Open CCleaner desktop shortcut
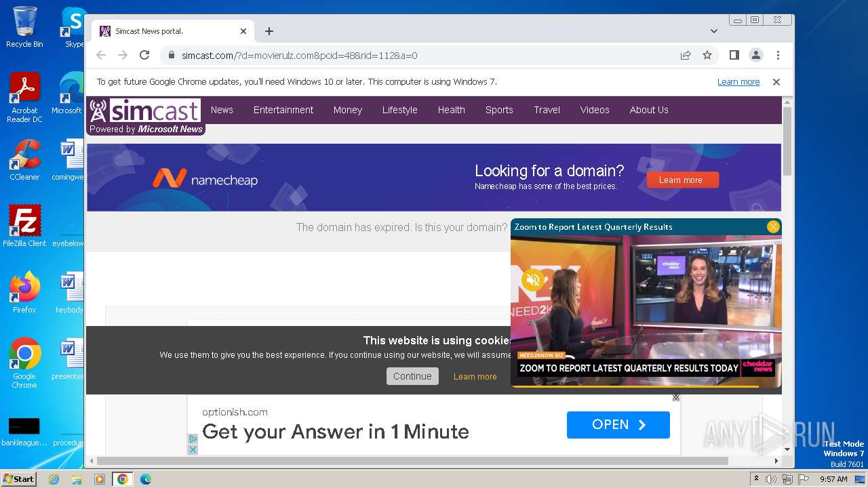Screen dimensions: 868x488 point(24,160)
